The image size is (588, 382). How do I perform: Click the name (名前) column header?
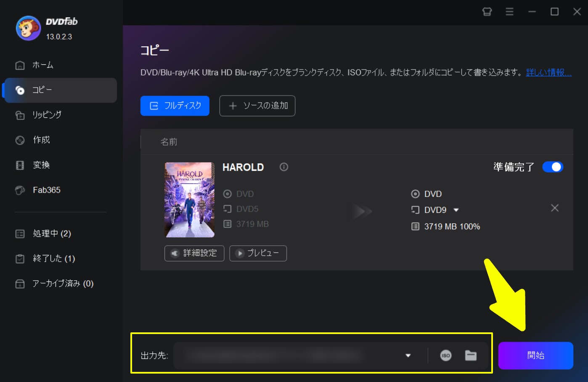point(169,142)
